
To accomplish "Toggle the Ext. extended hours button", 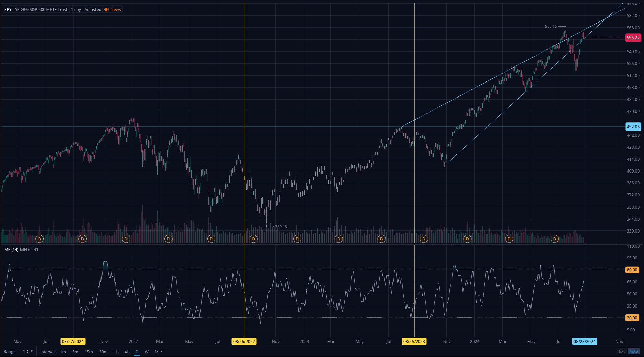I will pos(622,351).
